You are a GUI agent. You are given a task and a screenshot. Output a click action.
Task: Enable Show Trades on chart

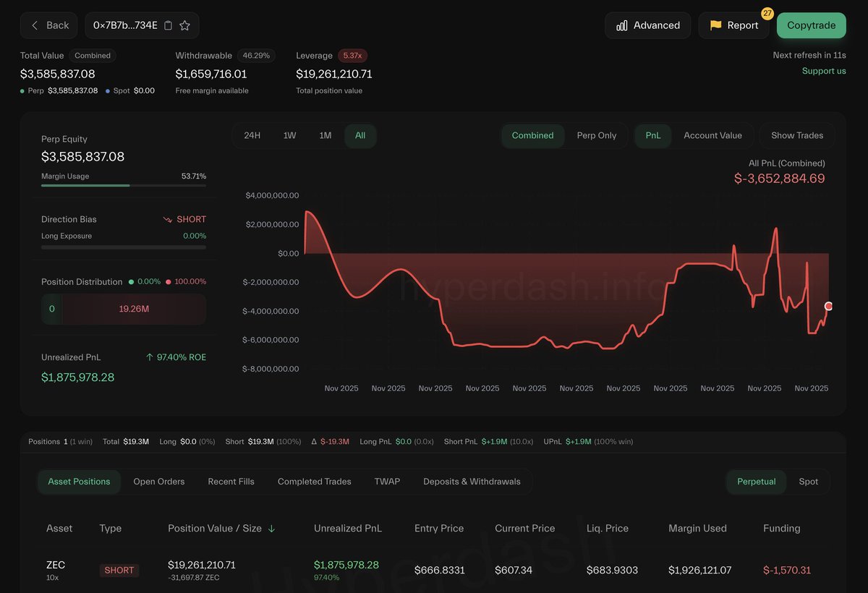coord(796,135)
